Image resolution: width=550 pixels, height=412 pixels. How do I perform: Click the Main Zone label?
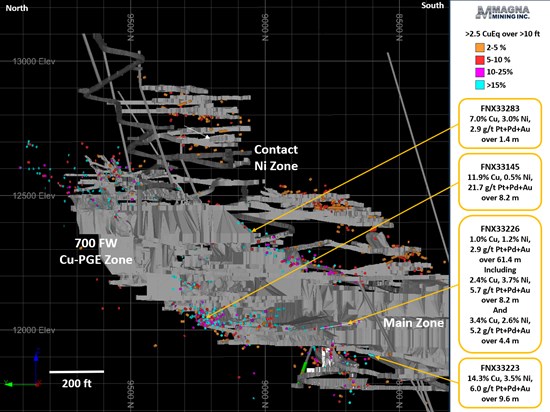coord(413,323)
